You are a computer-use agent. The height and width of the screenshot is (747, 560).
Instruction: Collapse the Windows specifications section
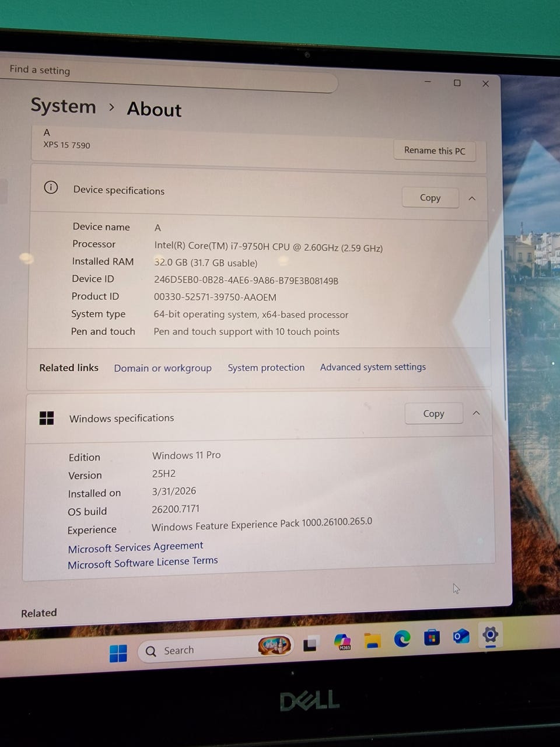tap(476, 413)
